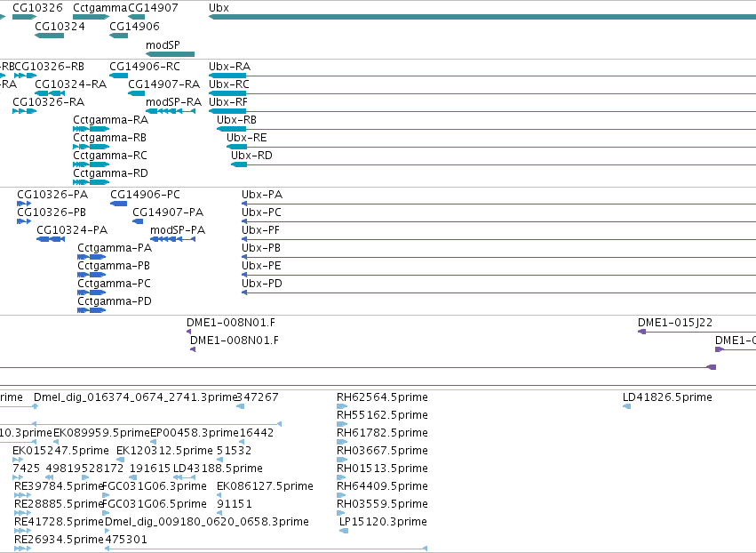
Task: Click the Ubx-RA transcript glyph
Action: (482, 76)
